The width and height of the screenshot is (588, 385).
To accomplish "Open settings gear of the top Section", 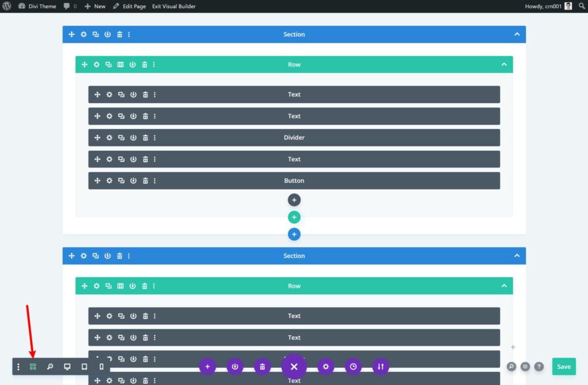I will (x=84, y=34).
